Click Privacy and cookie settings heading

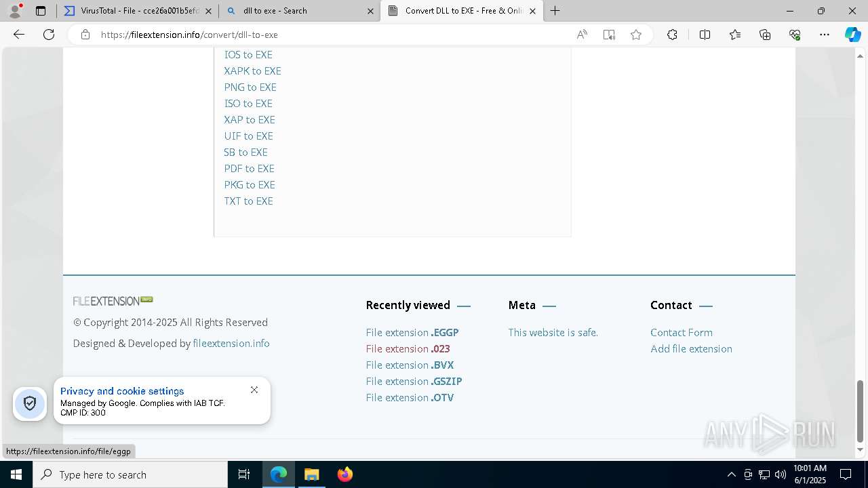(x=122, y=391)
